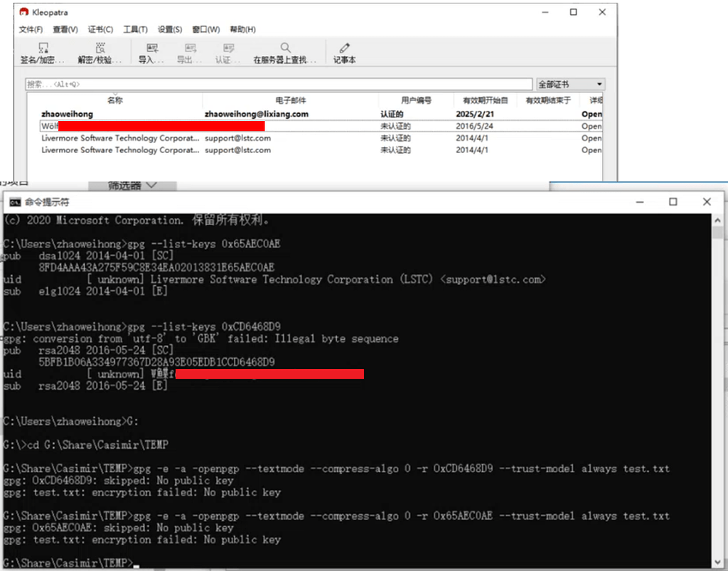The image size is (728, 571).
Task: Click the certificate search input field
Action: pos(277,84)
